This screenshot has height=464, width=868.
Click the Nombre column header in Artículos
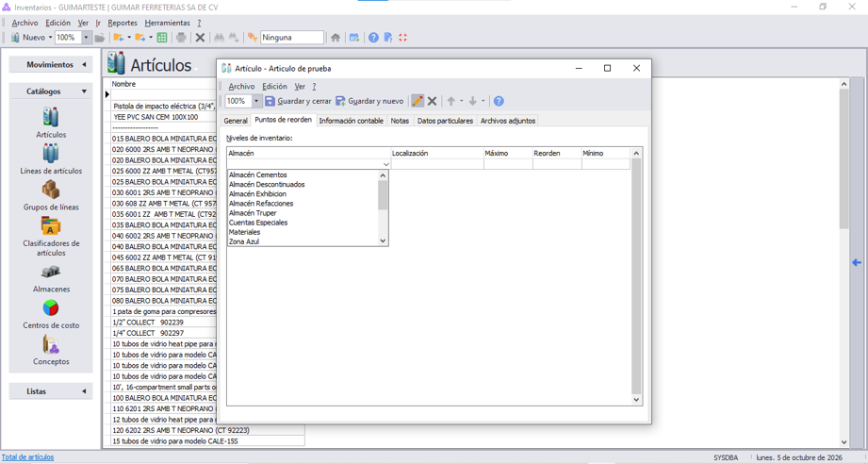(123, 84)
